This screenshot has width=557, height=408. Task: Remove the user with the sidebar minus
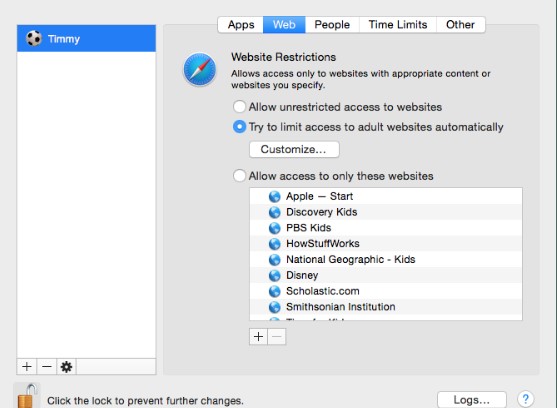pyautogui.click(x=47, y=366)
